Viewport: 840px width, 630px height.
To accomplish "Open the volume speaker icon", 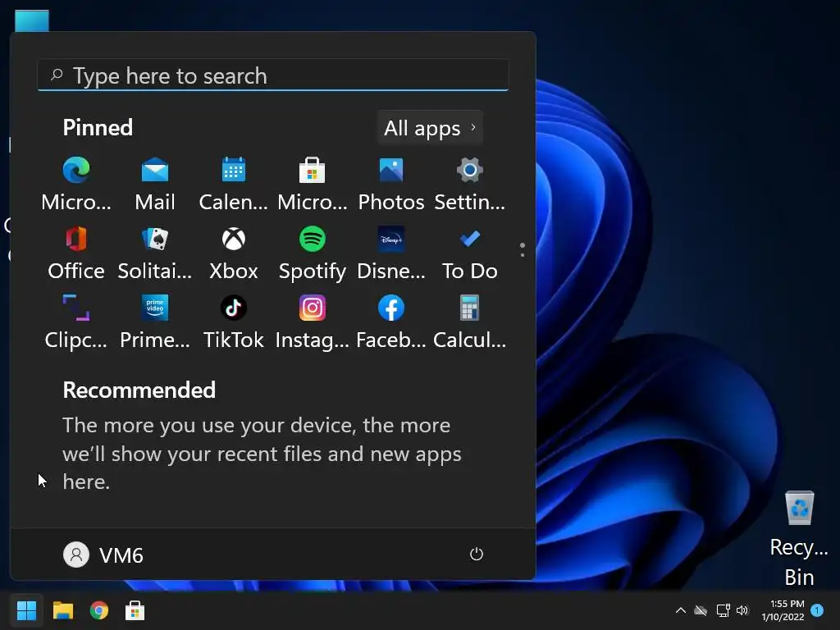I will 742,610.
